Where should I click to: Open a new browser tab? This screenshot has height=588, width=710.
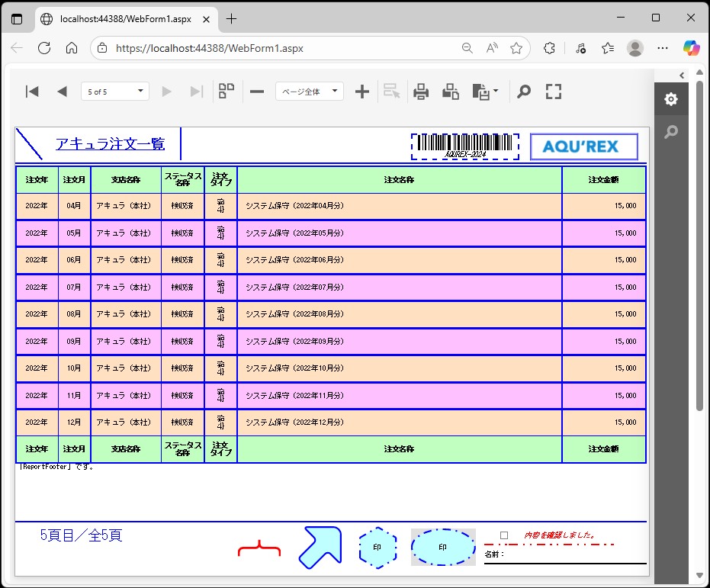coord(232,18)
